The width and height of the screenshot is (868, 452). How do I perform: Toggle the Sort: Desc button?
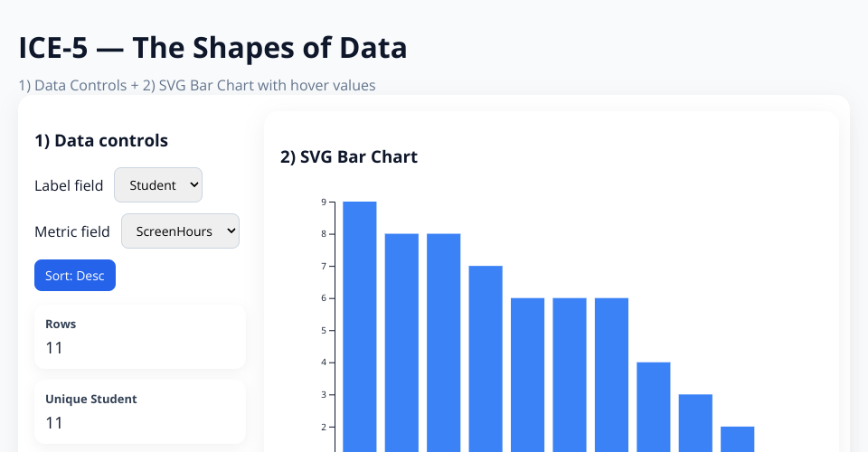(75, 275)
